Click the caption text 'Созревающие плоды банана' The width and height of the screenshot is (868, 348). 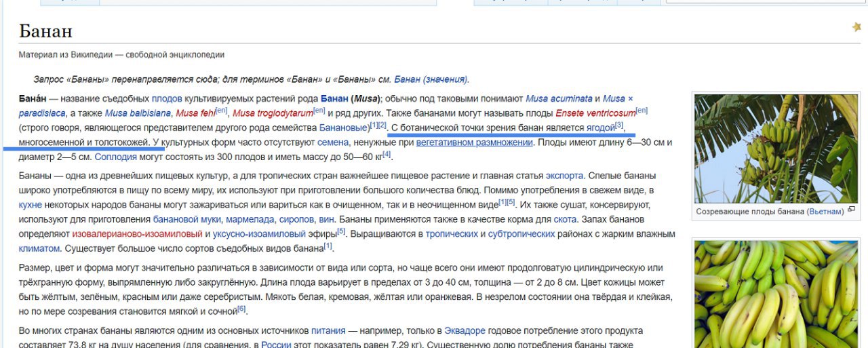750,212
